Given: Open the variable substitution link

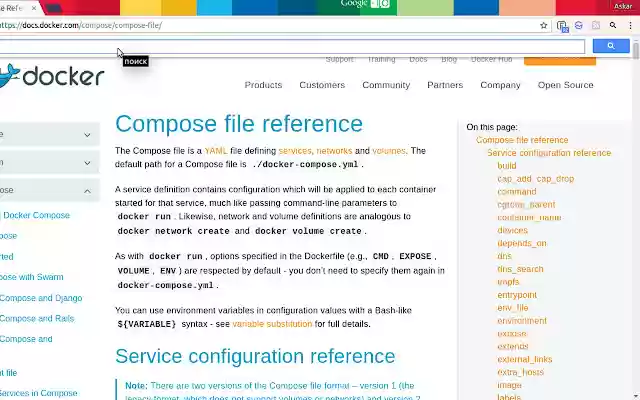Looking at the screenshot, I should [272, 324].
